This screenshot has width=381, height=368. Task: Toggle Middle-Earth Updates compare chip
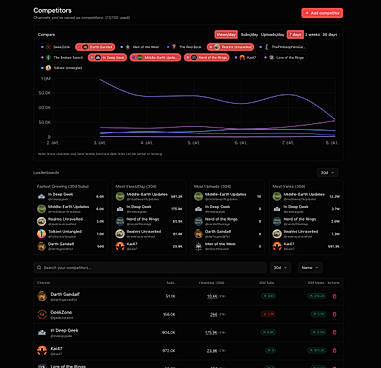(x=155, y=58)
